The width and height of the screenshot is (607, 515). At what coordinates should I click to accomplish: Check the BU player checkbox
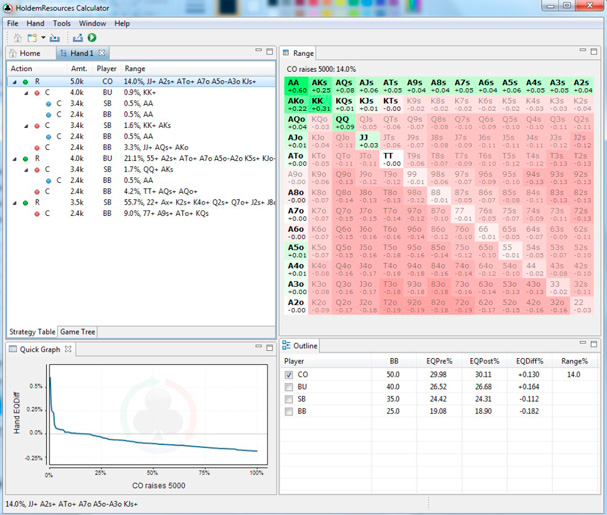(x=288, y=387)
